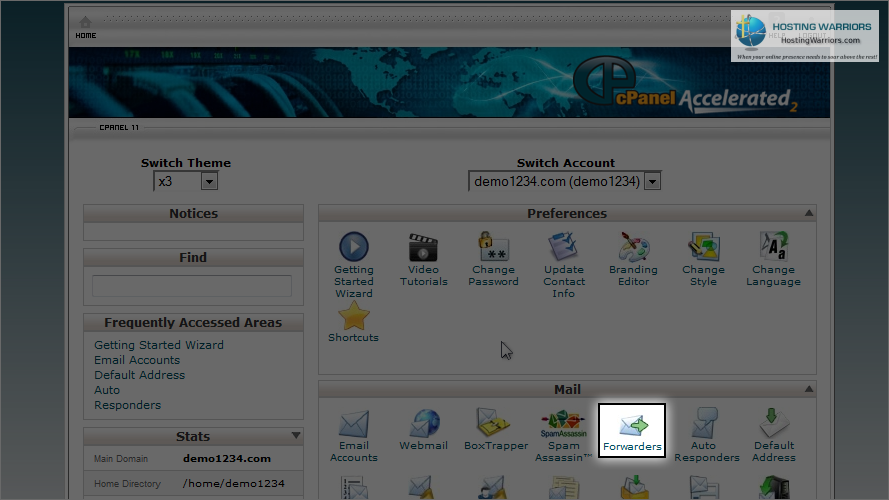Collapse the Preferences section arrow
Image resolution: width=889 pixels, height=500 pixels.
tap(809, 213)
